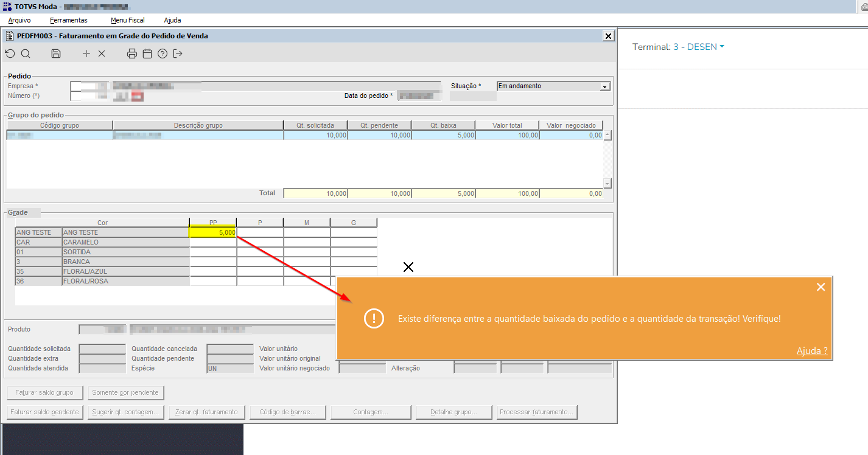
Task: Click the Zerar qt. faturamento button
Action: tap(206, 412)
